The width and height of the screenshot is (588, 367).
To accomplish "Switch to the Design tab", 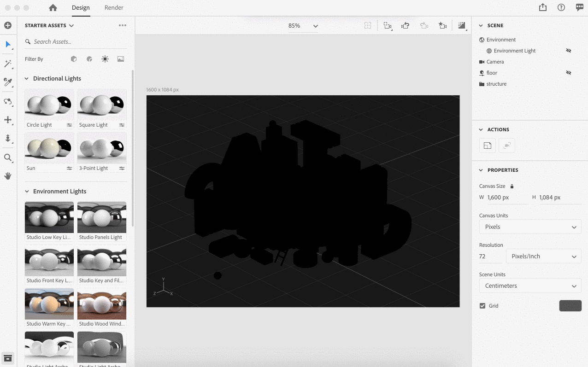I will [81, 7].
